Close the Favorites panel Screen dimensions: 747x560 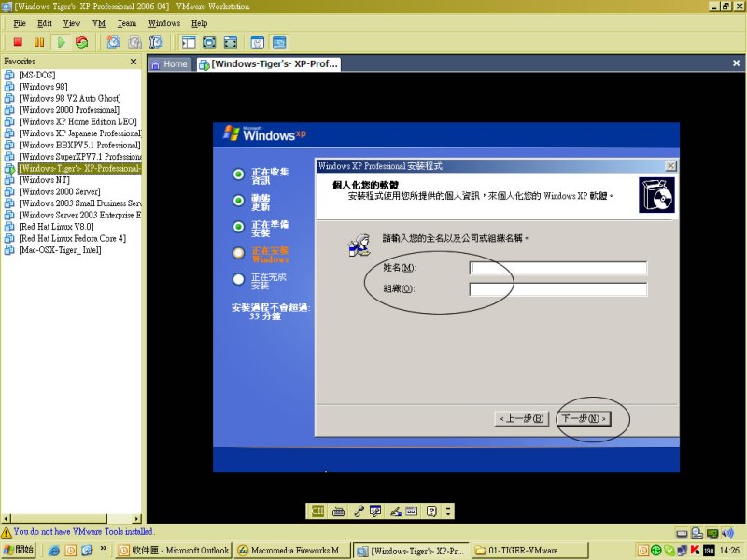(134, 62)
